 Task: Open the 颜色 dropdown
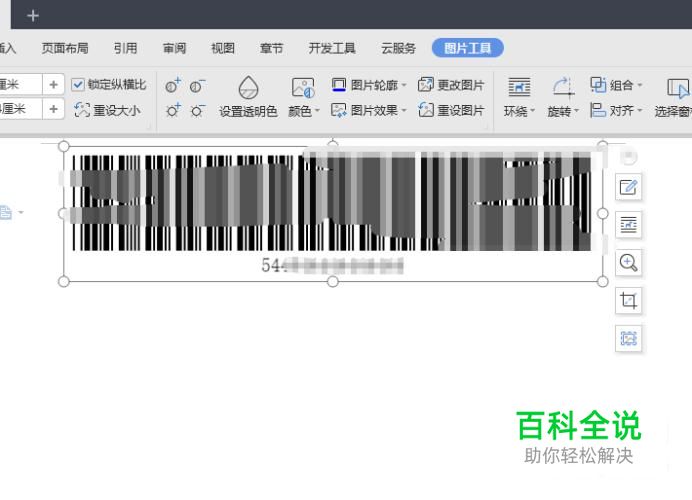[304, 97]
